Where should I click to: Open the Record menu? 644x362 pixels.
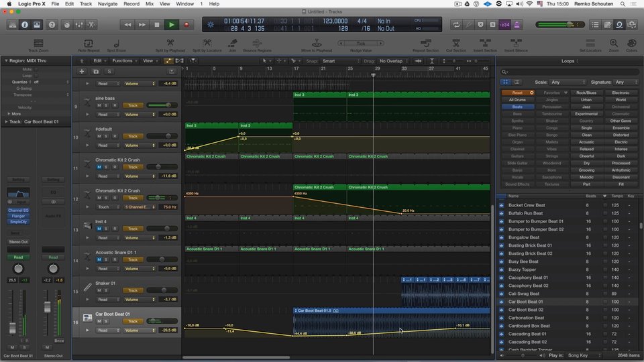pos(131,4)
